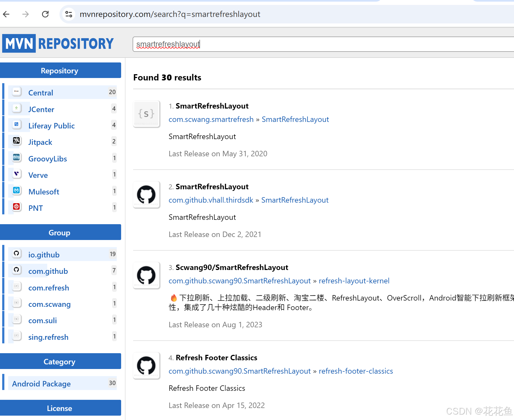Reload the page with refresh icon
The width and height of the screenshot is (514, 420).
click(x=45, y=14)
